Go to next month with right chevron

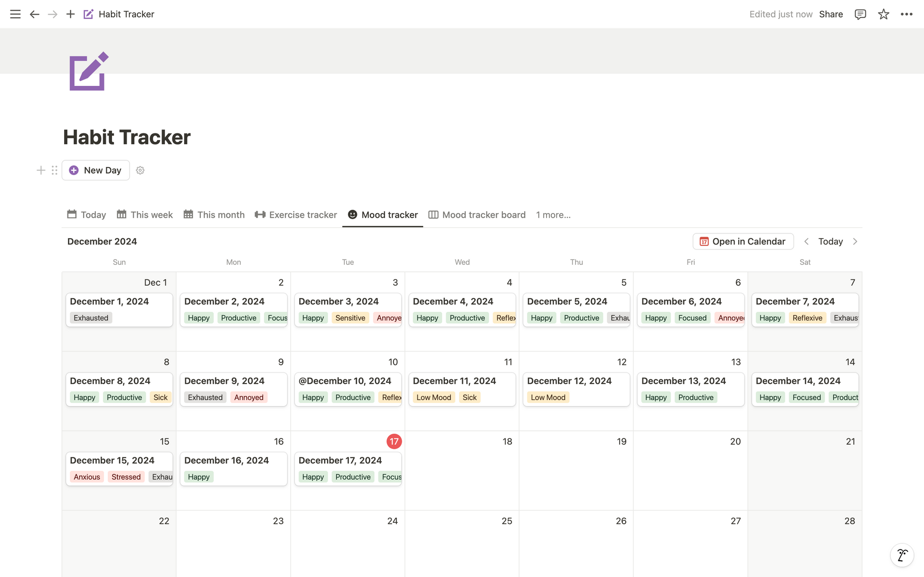point(855,242)
